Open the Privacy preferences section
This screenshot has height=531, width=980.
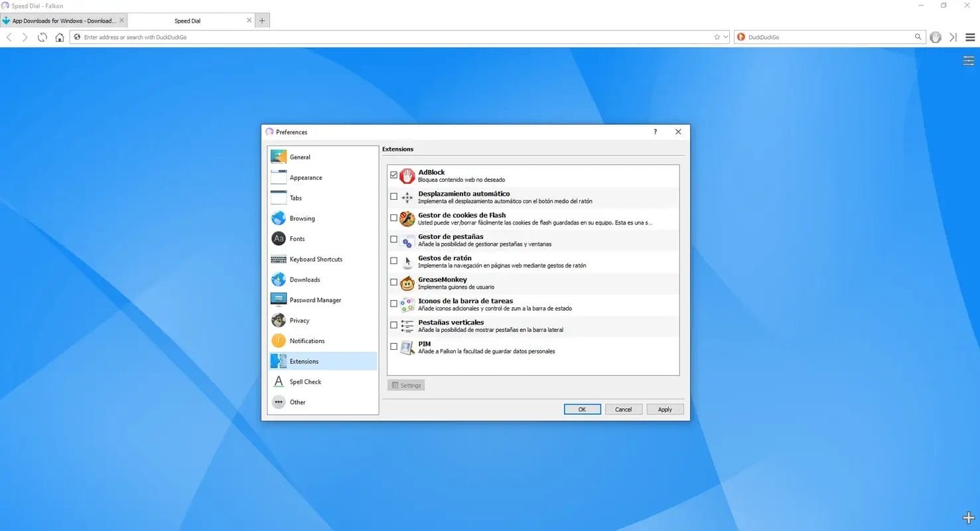(x=299, y=321)
